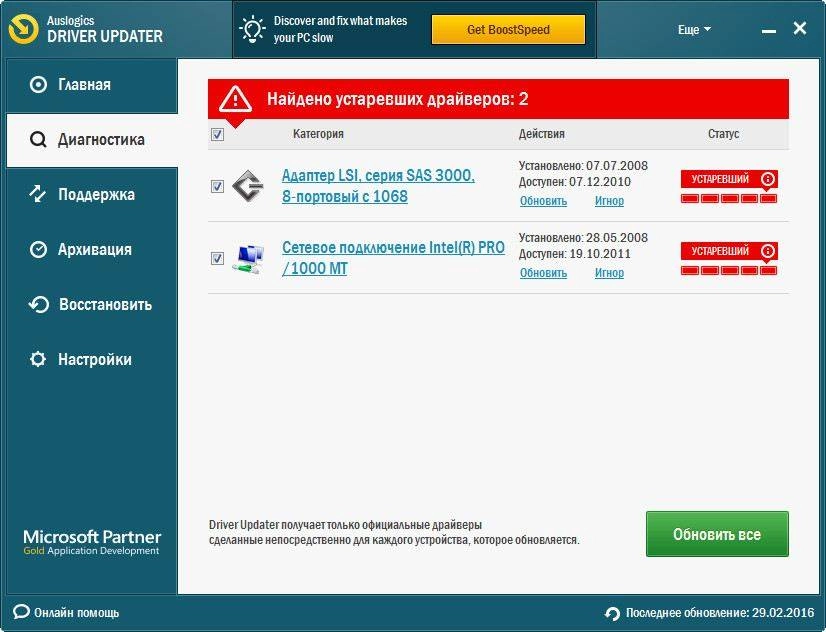Click Игнор for the LSI adapter
The height and width of the screenshot is (632, 826).
tap(609, 201)
